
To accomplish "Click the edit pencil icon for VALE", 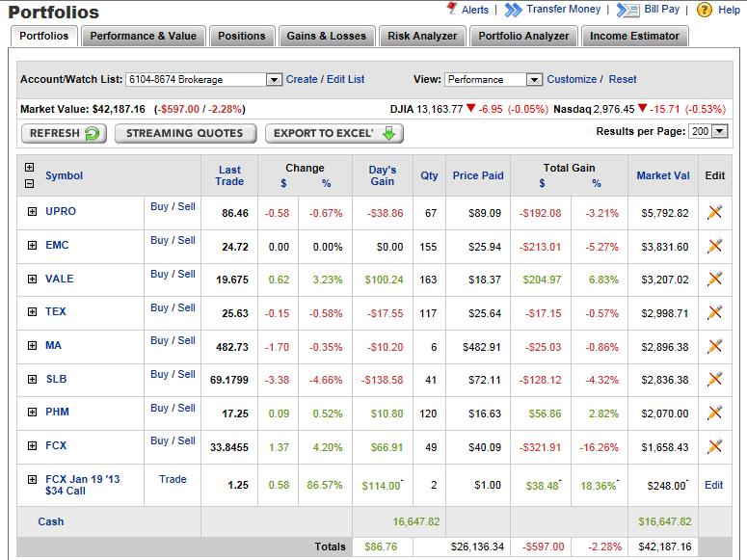I will point(714,279).
